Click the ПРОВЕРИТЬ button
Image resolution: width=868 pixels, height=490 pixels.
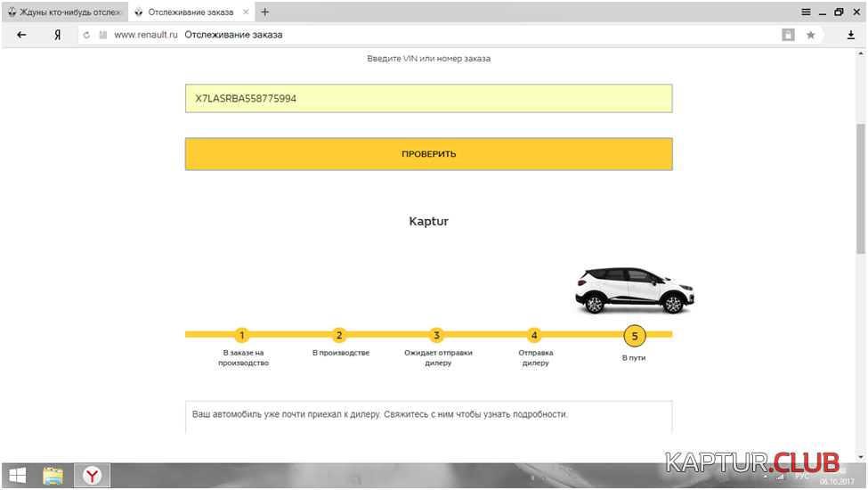coord(429,154)
